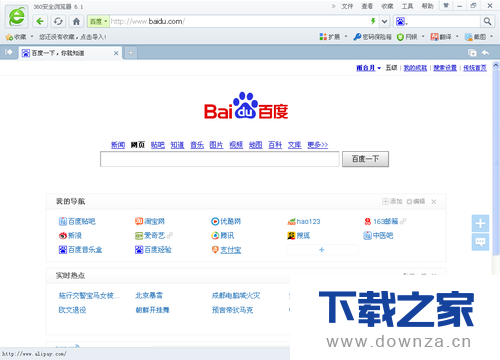Open the 工具 menu

click(x=407, y=6)
